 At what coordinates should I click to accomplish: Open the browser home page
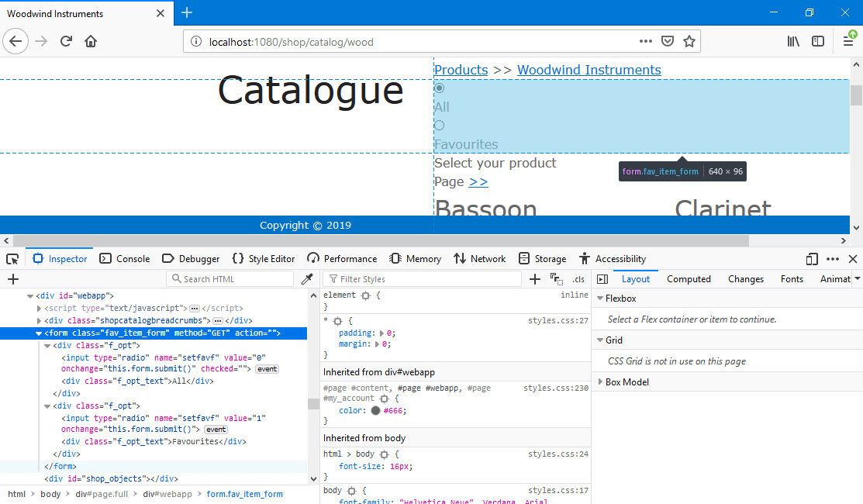pos(91,41)
